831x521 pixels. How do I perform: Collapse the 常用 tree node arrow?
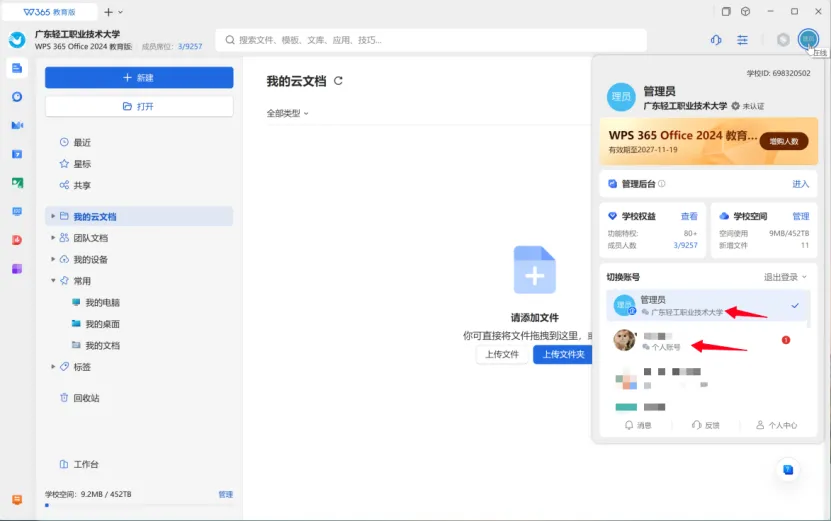tap(53, 280)
